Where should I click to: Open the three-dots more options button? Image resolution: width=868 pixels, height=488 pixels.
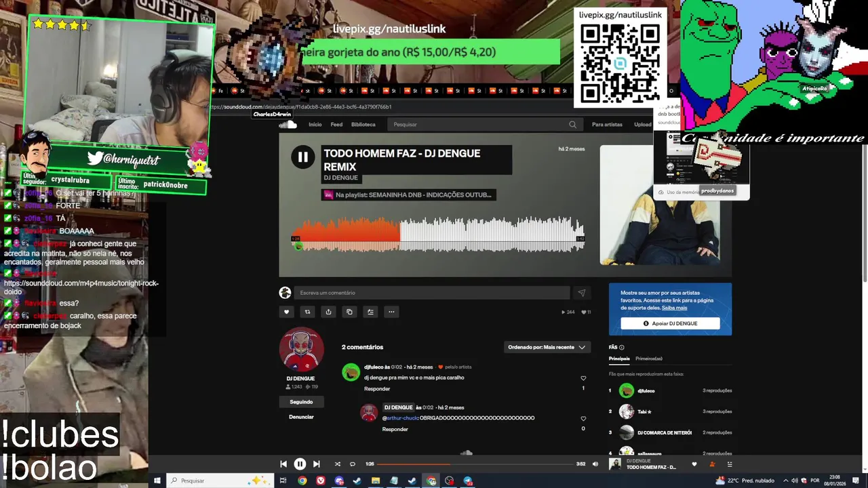[x=391, y=312]
